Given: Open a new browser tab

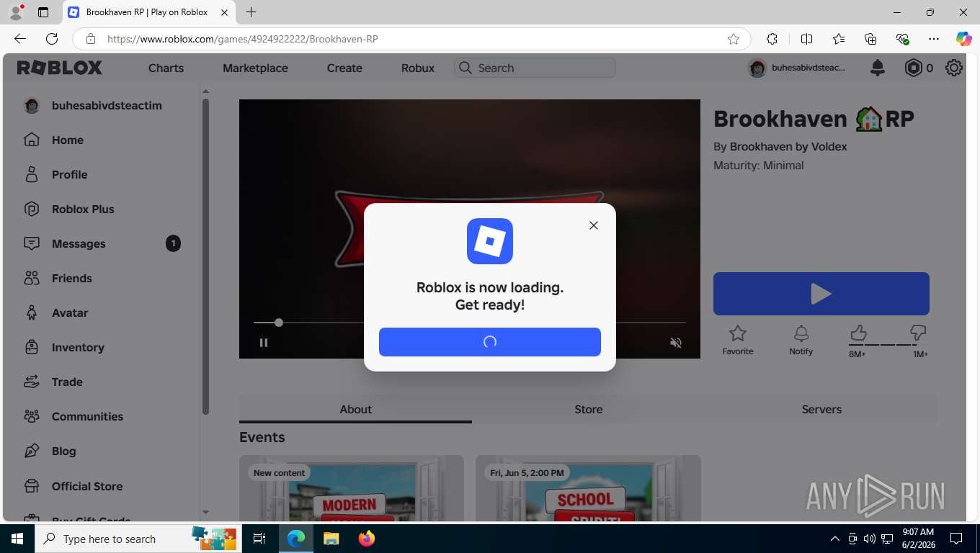Looking at the screenshot, I should 251,12.
